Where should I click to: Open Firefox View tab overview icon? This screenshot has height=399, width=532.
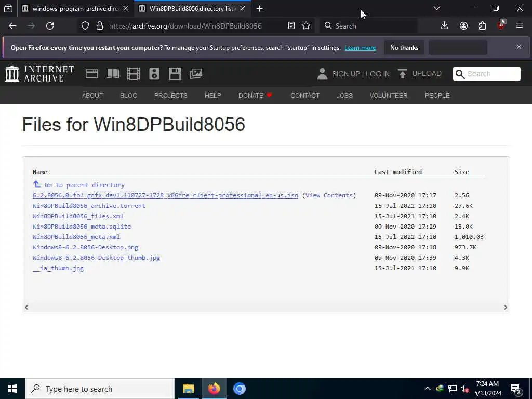[8, 8]
